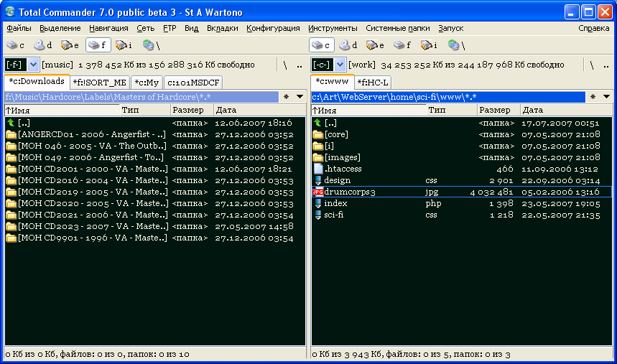Go up via the left panel [..] arrow
This screenshot has width=617, height=364.
pyautogui.click(x=11, y=123)
